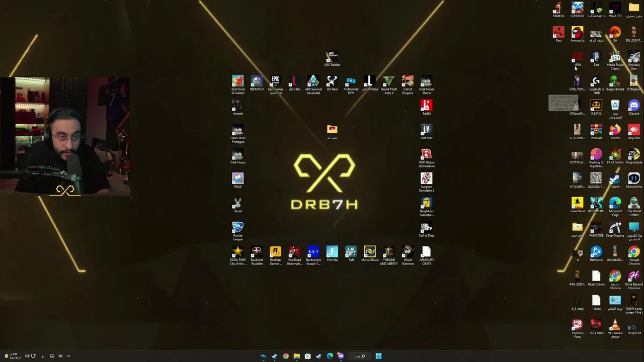Open Backrooms Escape Together shortcut

point(313,256)
